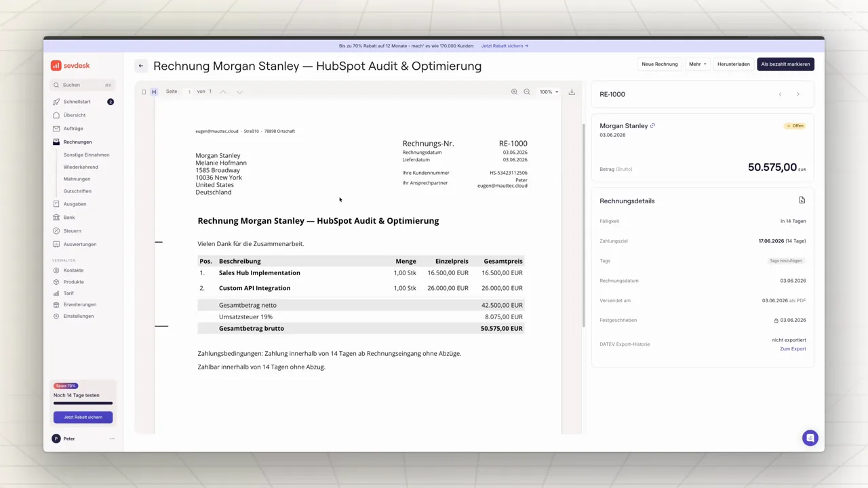This screenshot has width=868, height=488.
Task: Click the Spare 70% badge
Action: (66, 386)
